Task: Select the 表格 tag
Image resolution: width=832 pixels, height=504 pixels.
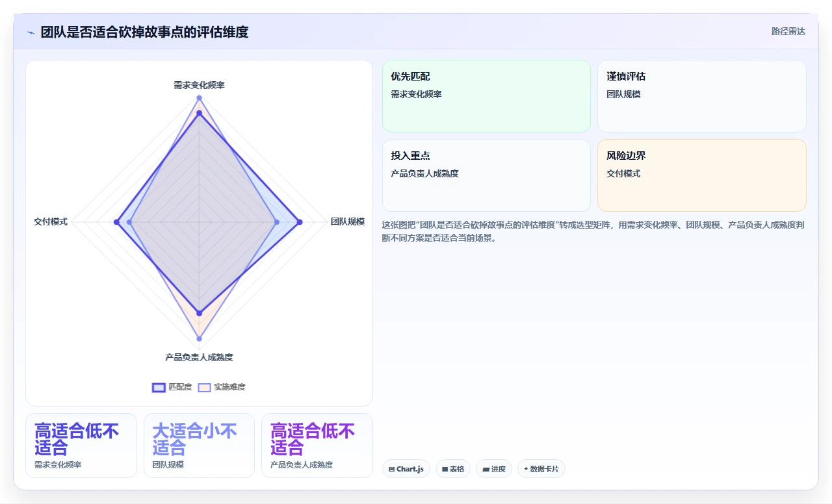Action: 453,469
